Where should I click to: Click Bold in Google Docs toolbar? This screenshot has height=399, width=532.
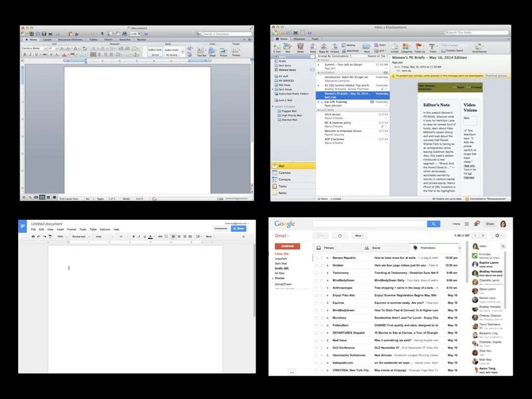tap(134, 236)
